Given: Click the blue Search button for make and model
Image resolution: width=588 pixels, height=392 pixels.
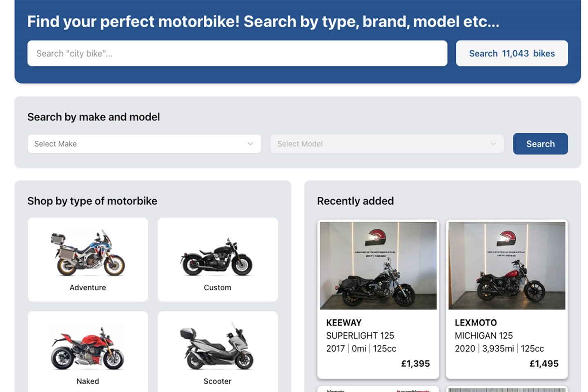Looking at the screenshot, I should pos(540,144).
